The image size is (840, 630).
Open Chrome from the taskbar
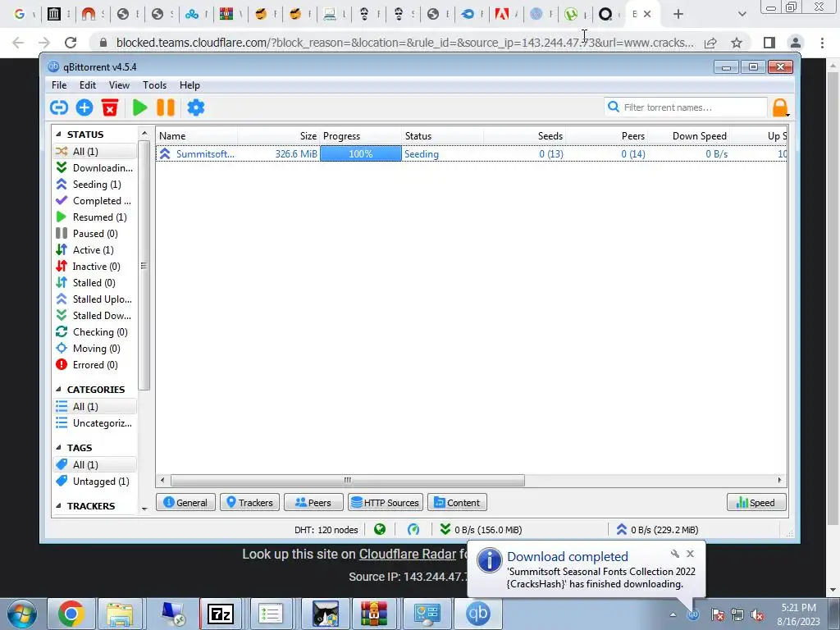[x=71, y=614]
